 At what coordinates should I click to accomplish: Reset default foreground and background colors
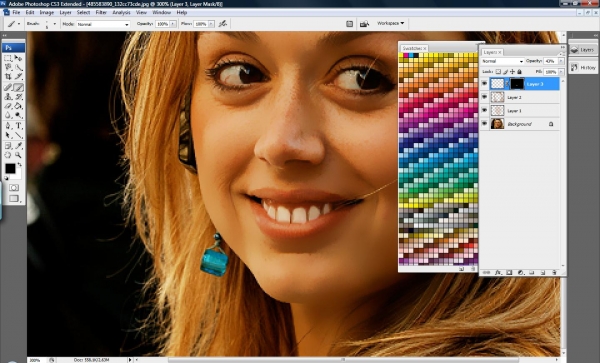(6, 178)
